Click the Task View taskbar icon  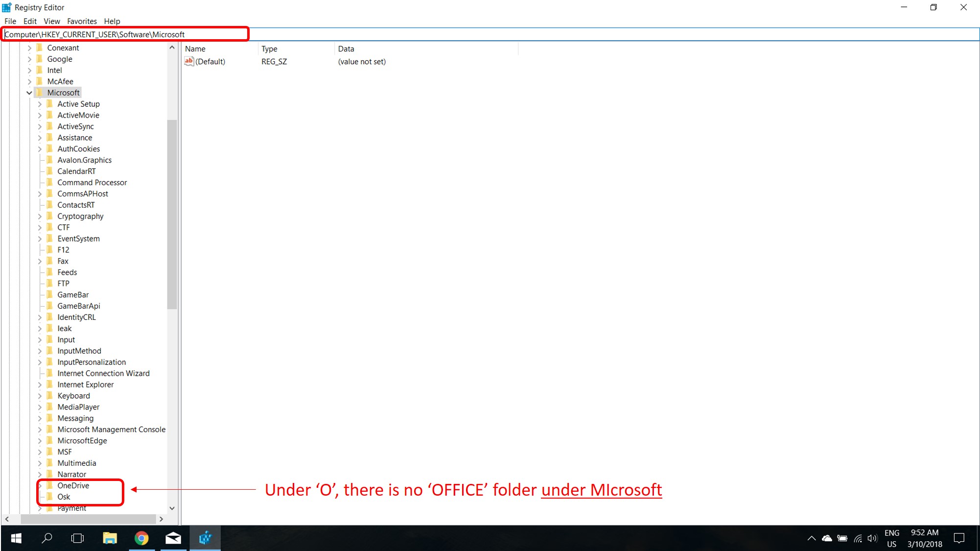click(x=77, y=538)
